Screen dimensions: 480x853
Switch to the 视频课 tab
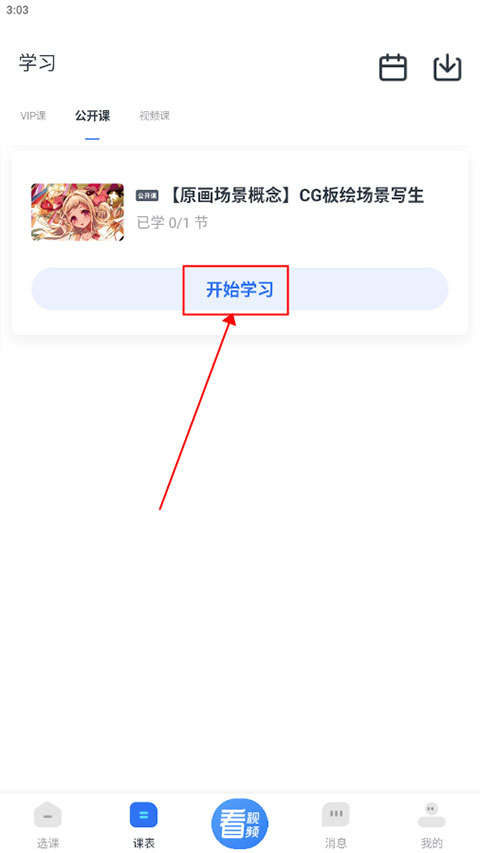155,116
